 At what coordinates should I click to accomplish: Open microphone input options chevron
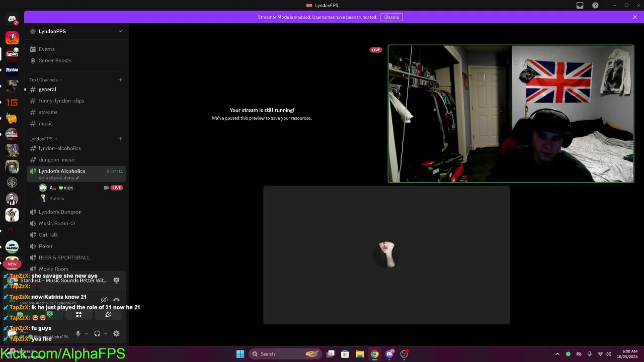tap(87, 334)
